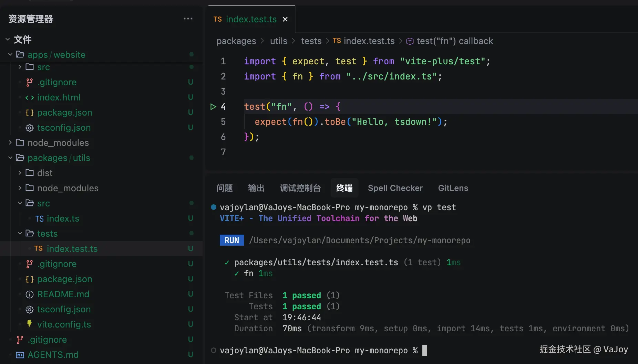This screenshot has width=638, height=364.
Task: Click the README.md info file icon
Action: point(30,294)
